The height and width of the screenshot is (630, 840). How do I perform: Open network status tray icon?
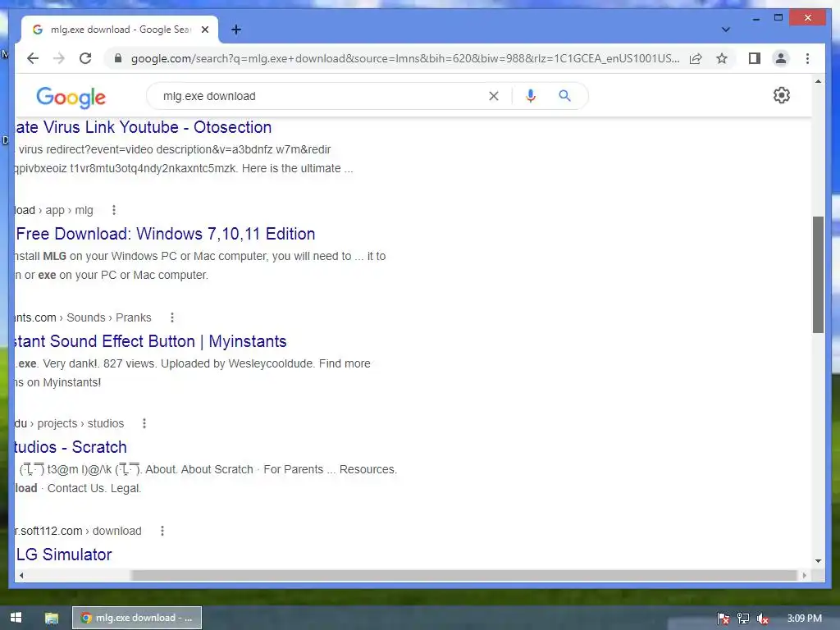[x=743, y=619]
